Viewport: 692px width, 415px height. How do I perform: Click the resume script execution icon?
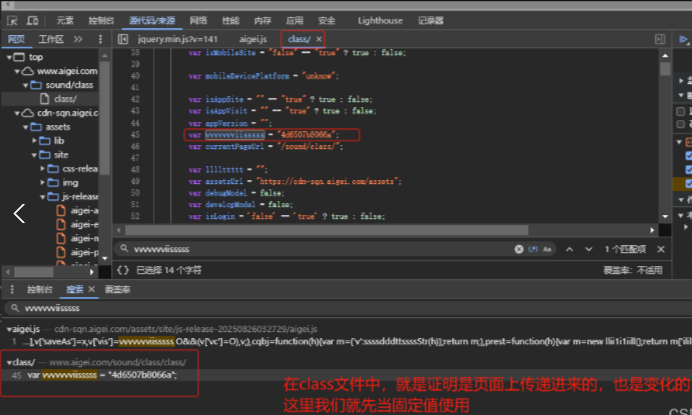point(683,39)
